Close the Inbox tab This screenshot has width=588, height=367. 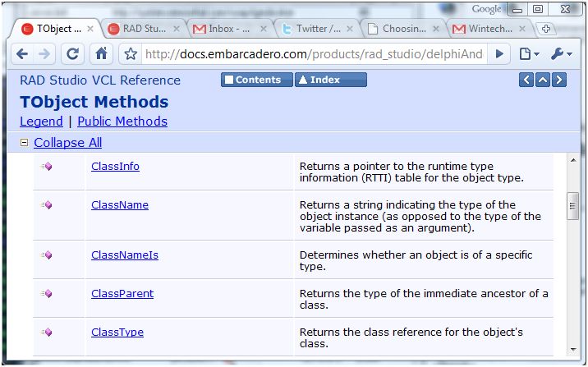pos(264,29)
